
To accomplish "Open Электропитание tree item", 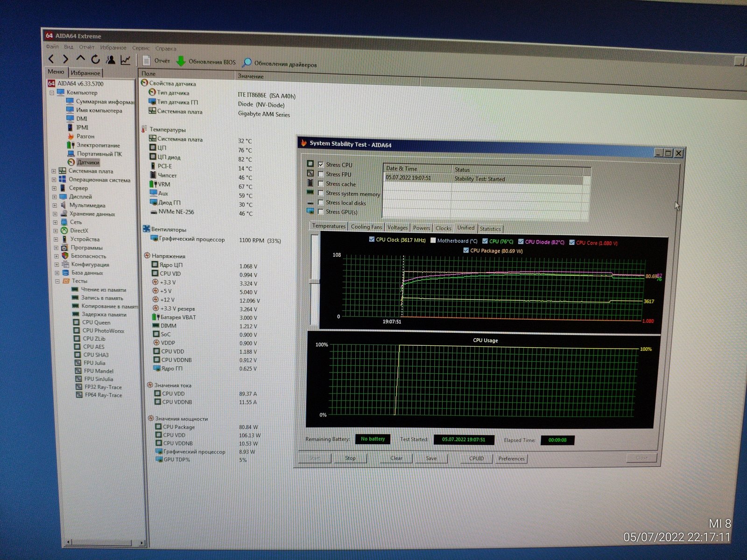I will [x=93, y=145].
